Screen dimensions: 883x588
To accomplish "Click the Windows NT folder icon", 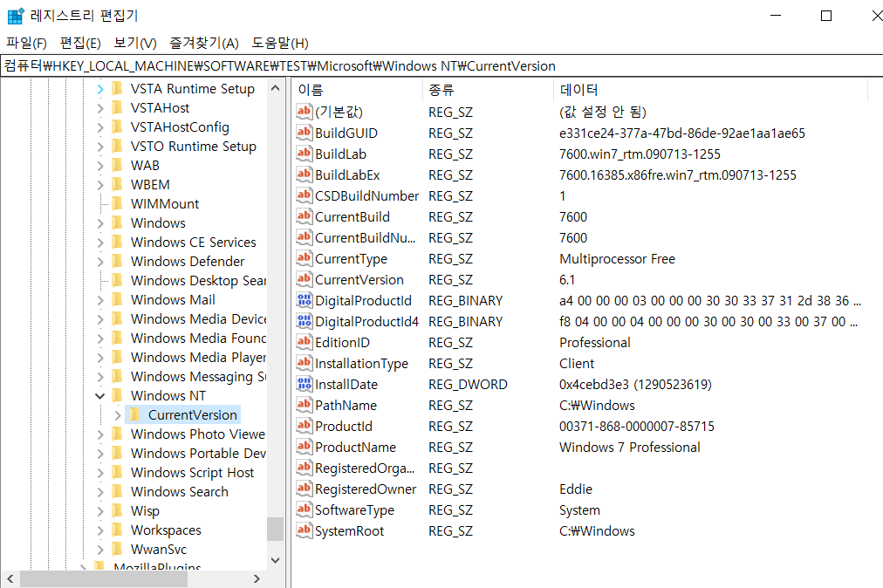I will point(117,394).
